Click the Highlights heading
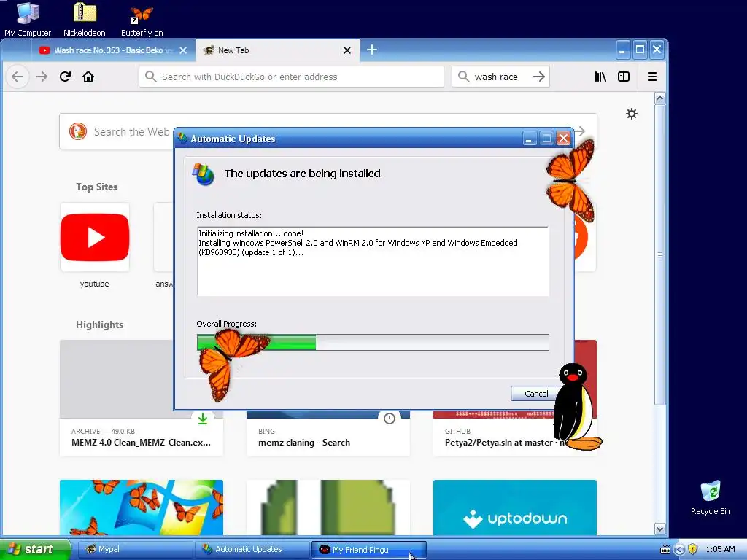Screen dimensions: 747x560 tap(99, 324)
